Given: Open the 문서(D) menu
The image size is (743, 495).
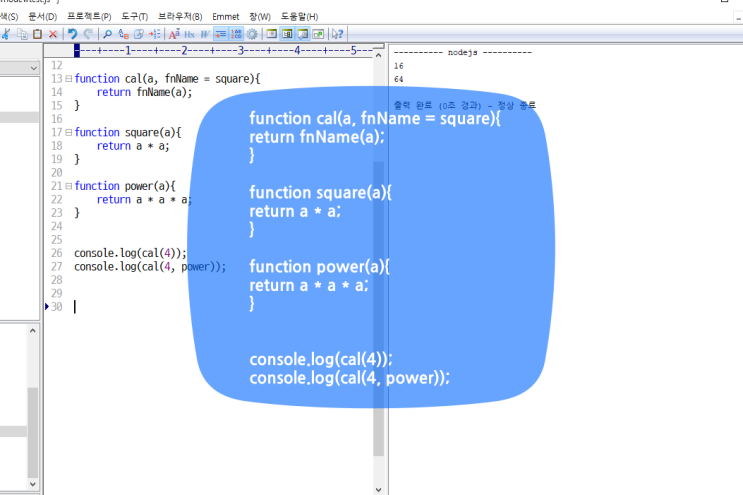Looking at the screenshot, I should (43, 17).
